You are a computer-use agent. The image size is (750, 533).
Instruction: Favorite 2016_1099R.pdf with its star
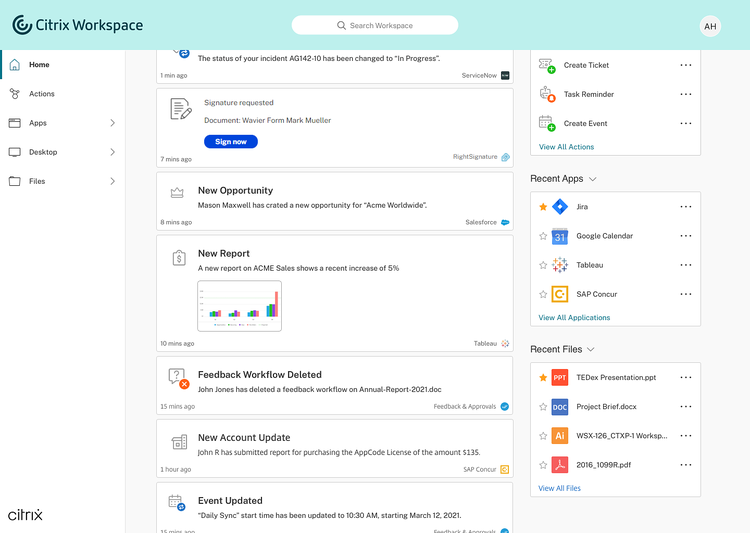click(x=543, y=465)
